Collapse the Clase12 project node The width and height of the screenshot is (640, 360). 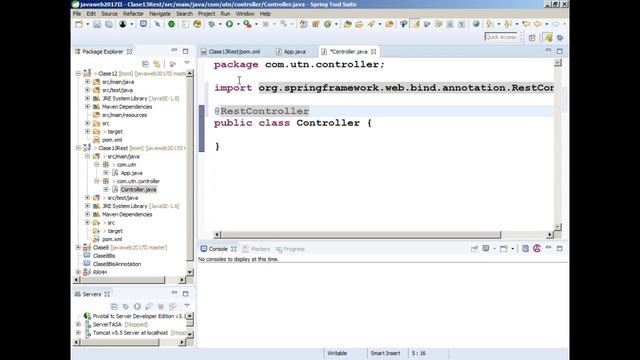[x=78, y=73]
